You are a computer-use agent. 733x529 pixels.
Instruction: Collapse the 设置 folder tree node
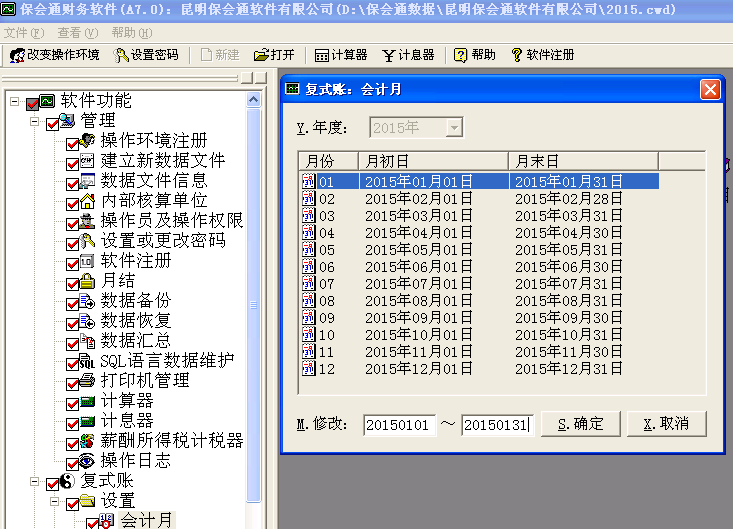pyautogui.click(x=55, y=501)
